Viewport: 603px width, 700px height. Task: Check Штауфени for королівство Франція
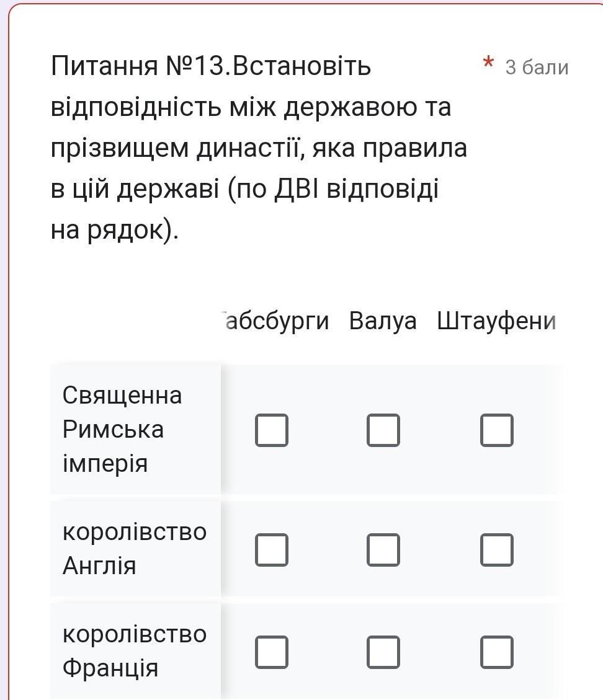point(497,652)
